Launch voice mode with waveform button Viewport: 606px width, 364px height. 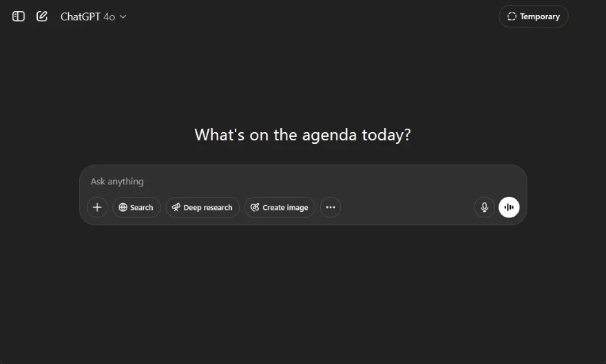click(x=509, y=207)
